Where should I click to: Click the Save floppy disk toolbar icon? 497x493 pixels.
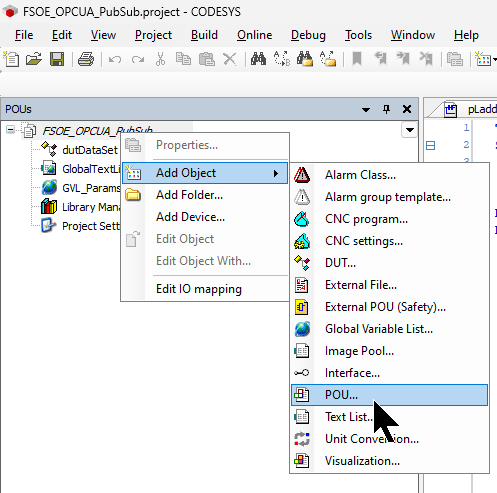[57, 60]
